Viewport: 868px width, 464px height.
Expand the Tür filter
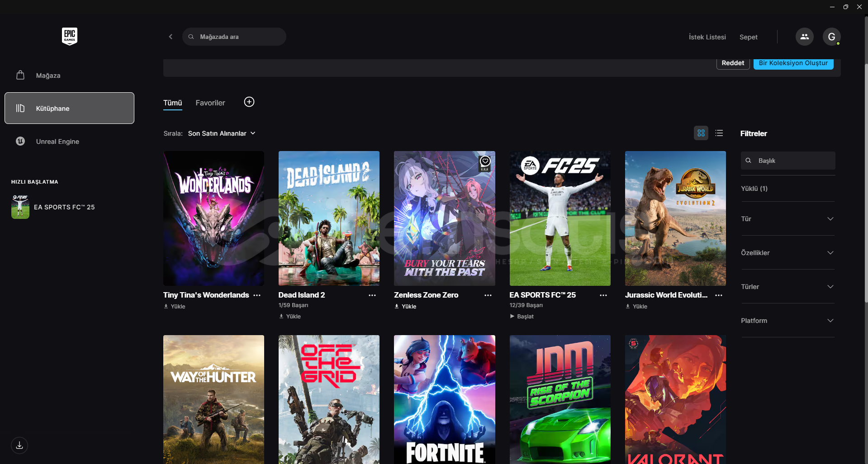[787, 219]
